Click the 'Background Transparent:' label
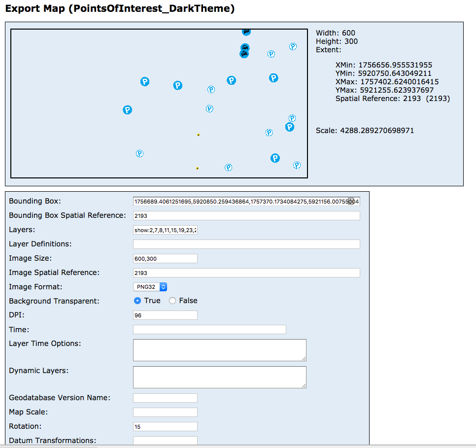Viewport: 476px width, 448px height. point(54,301)
